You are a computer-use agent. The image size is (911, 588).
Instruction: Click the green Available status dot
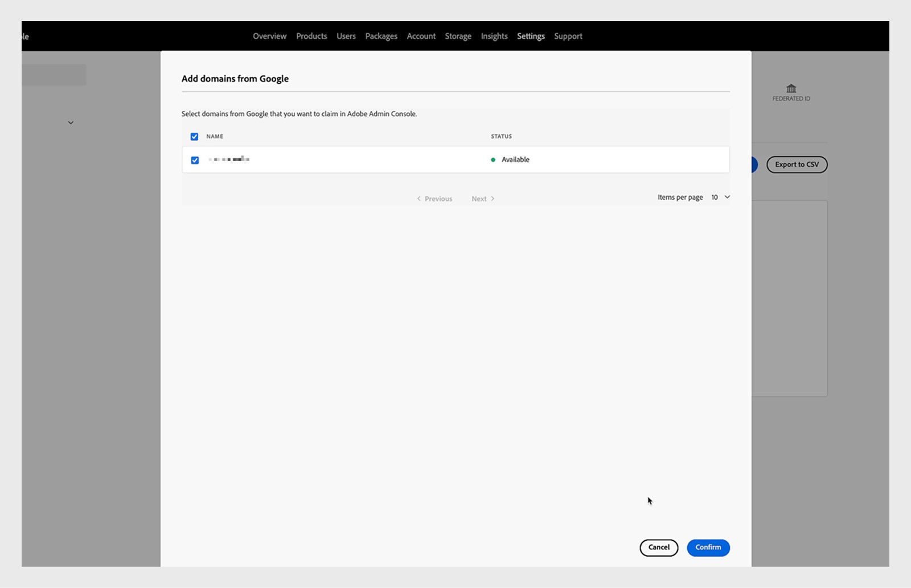point(493,160)
